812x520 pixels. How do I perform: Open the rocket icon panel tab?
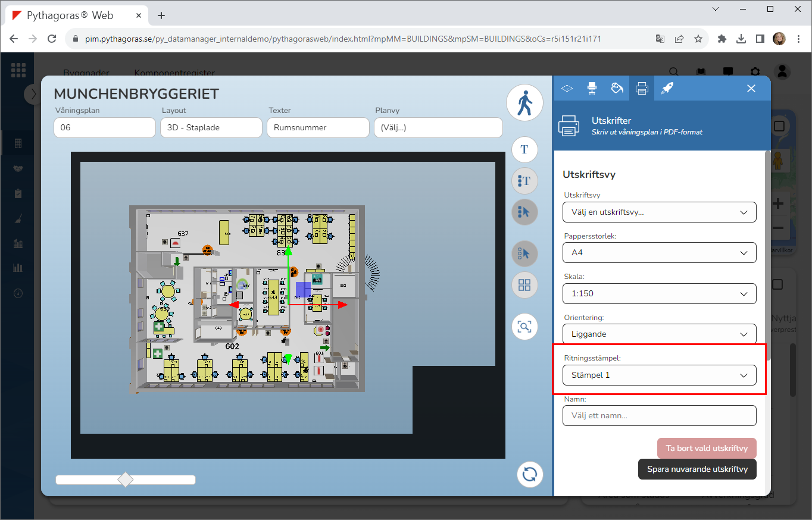pyautogui.click(x=667, y=88)
